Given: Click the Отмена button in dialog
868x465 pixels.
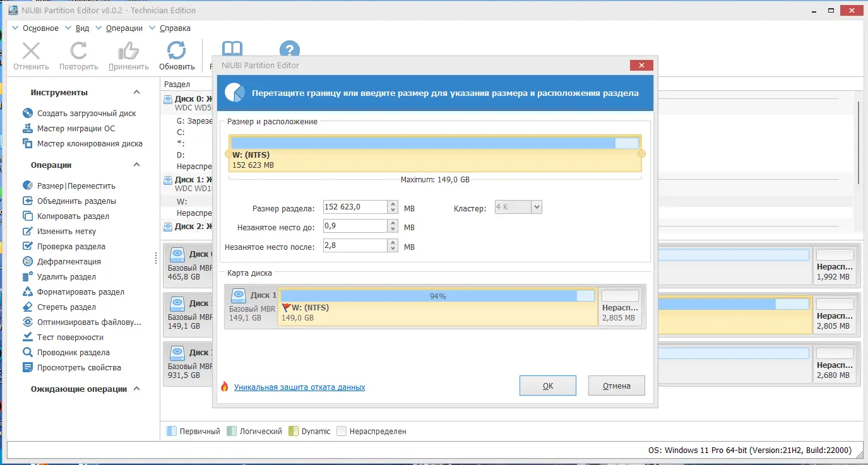Looking at the screenshot, I should click(616, 386).
